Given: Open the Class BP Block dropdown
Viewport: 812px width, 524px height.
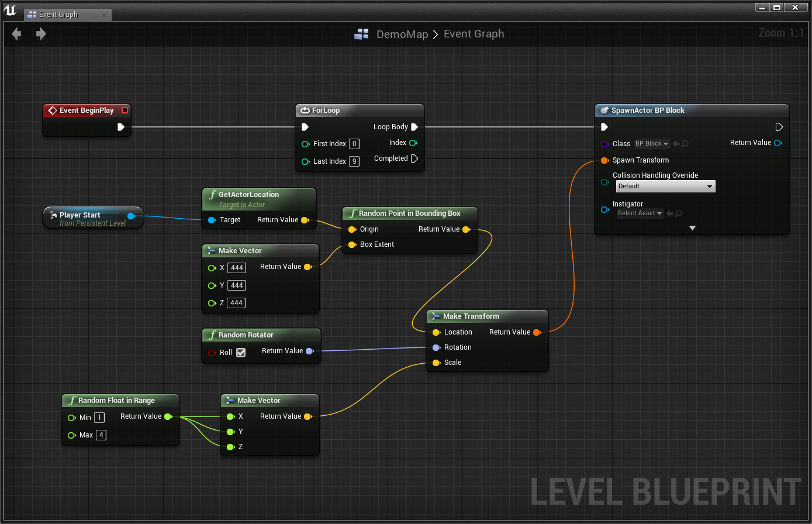Looking at the screenshot, I should [x=652, y=143].
